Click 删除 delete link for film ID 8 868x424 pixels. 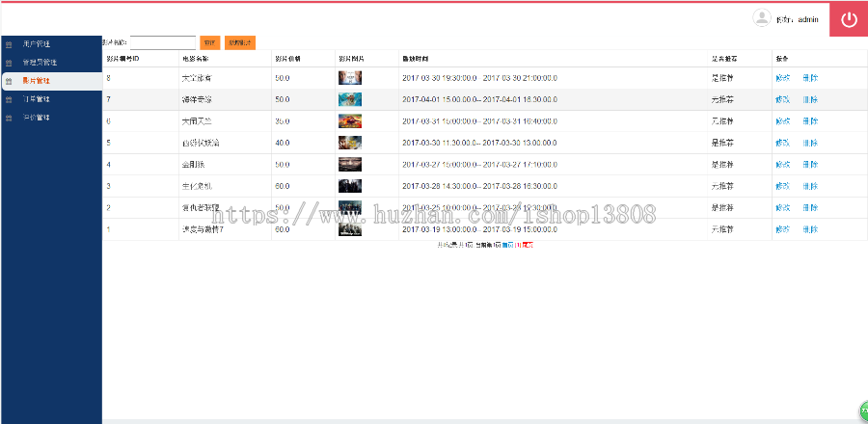point(810,78)
